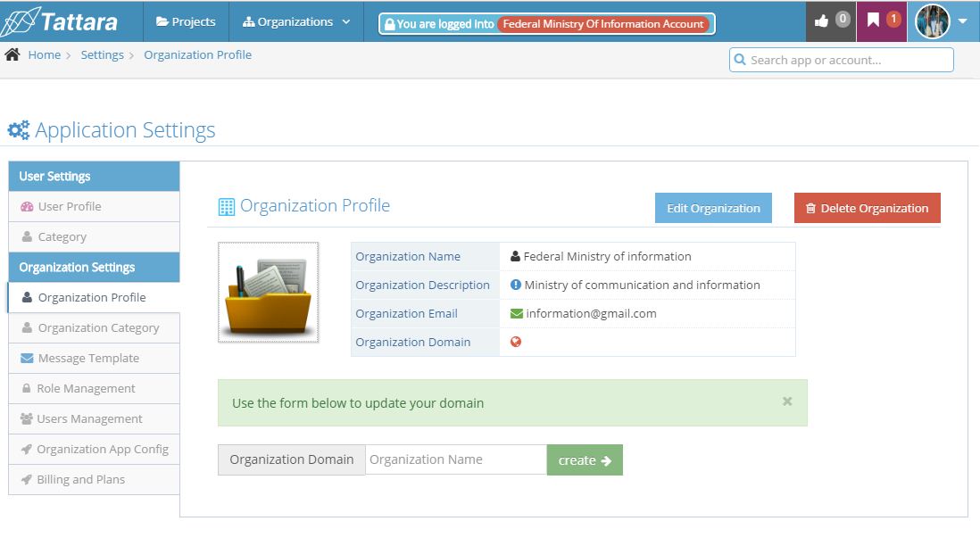Screen dimensions: 980x546
Task: Focus the Search app or account field
Action: pos(842,60)
